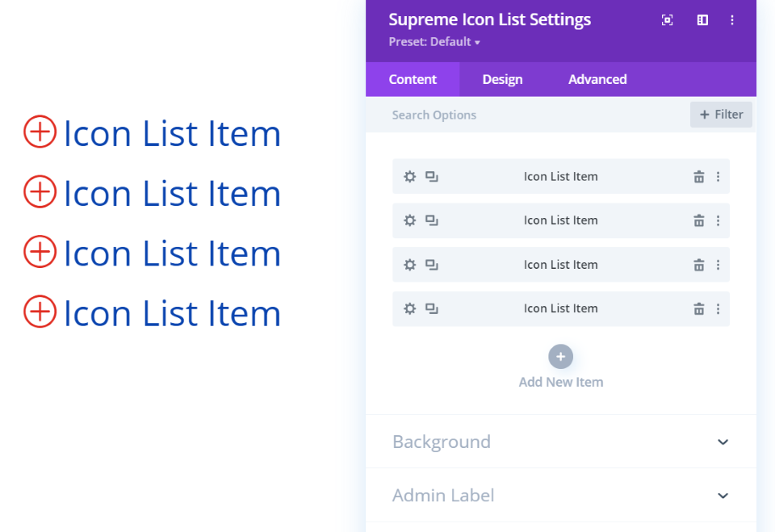Open more options for fourth Icon List Item
Screen dimensions: 775x532
(718, 309)
